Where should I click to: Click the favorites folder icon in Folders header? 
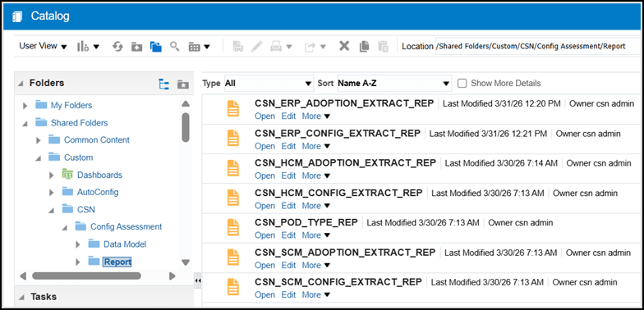tap(182, 84)
